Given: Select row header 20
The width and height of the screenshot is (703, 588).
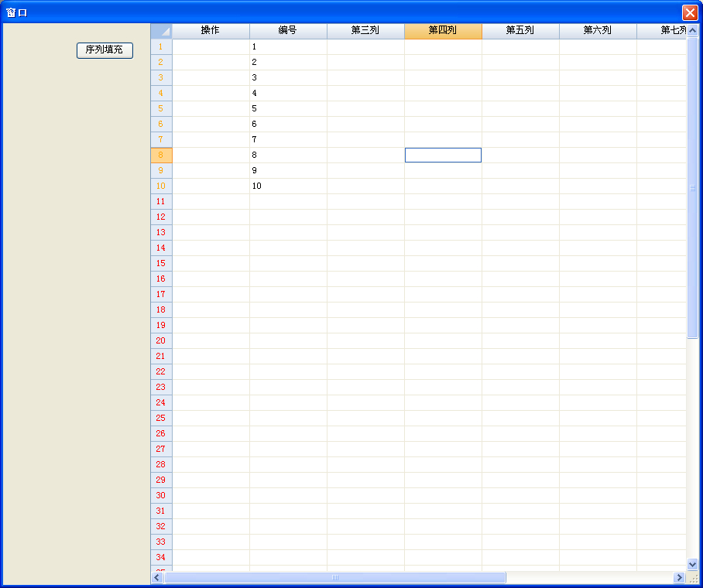Looking at the screenshot, I should click(x=161, y=340).
